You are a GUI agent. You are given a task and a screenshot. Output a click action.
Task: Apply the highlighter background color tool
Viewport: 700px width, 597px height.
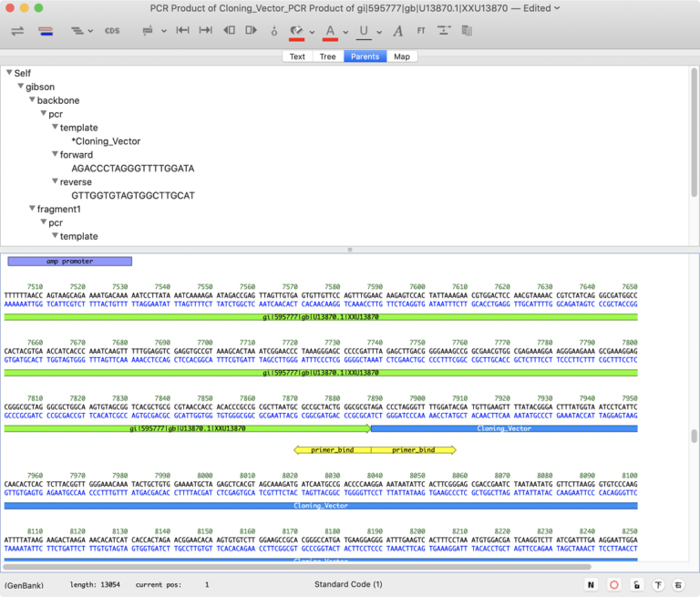click(x=296, y=32)
